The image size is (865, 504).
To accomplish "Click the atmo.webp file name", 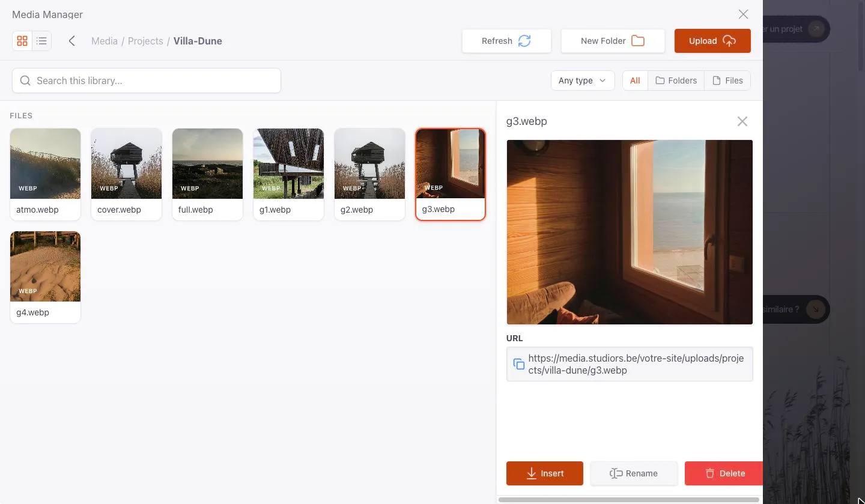I will [37, 210].
